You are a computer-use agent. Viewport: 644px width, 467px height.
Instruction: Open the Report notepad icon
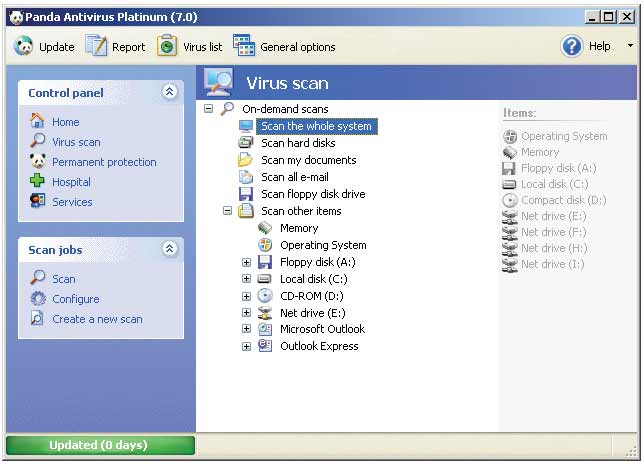tap(96, 46)
